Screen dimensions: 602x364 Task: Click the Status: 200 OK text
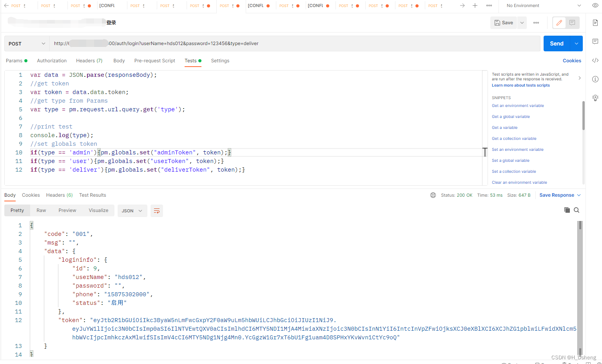click(x=457, y=195)
